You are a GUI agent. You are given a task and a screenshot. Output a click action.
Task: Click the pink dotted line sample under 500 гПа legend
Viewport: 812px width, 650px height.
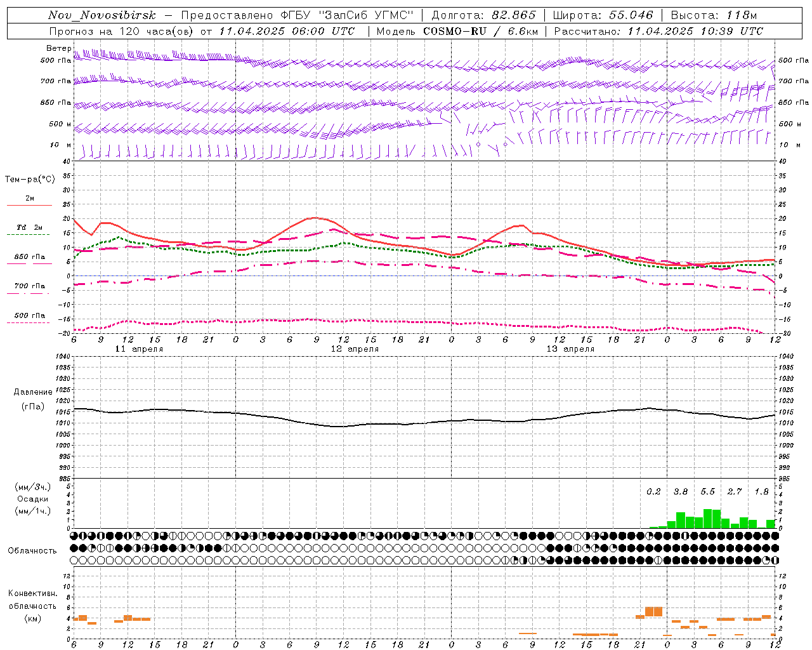(x=28, y=322)
